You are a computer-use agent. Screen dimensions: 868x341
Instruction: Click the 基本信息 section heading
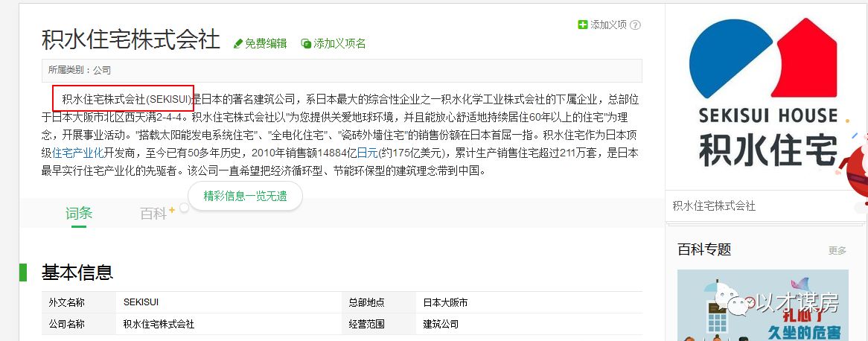point(77,273)
